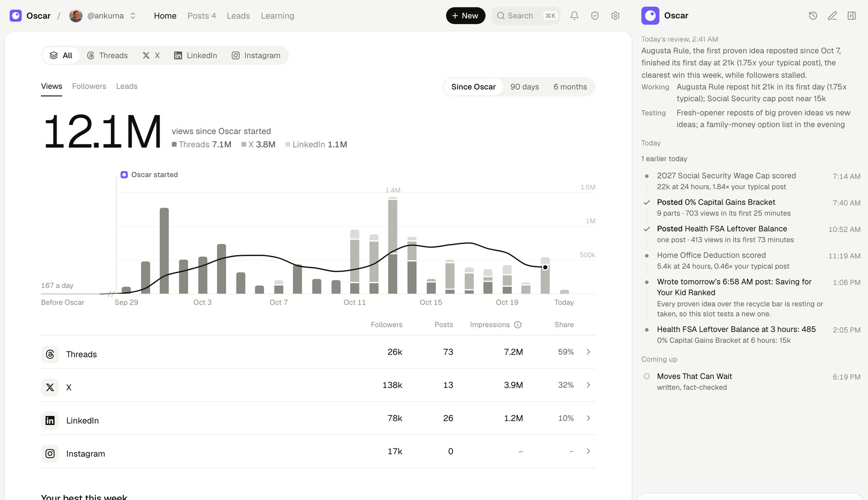The image size is (868, 500).
Task: Click the Threads 7.1M legend swatch
Action: point(174,144)
